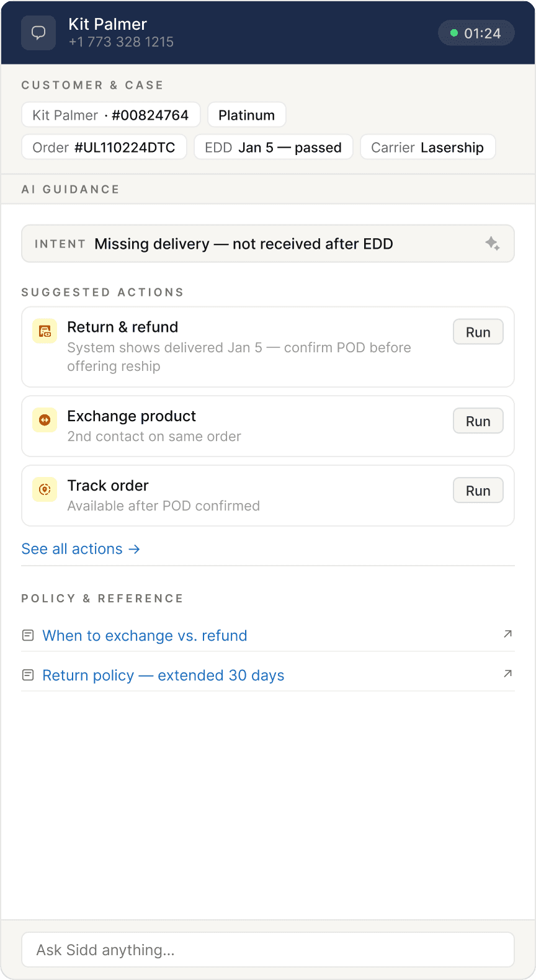Click the Track order action icon
Screen dimensions: 536x980
(x=45, y=489)
